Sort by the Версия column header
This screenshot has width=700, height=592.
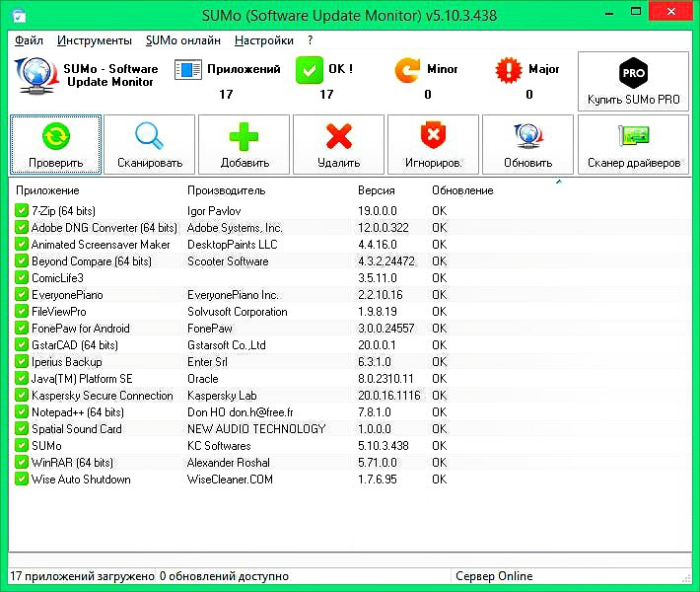pos(377,190)
